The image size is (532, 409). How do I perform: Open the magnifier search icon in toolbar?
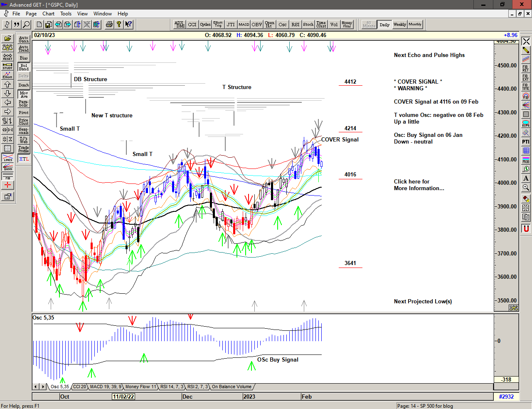[26, 25]
